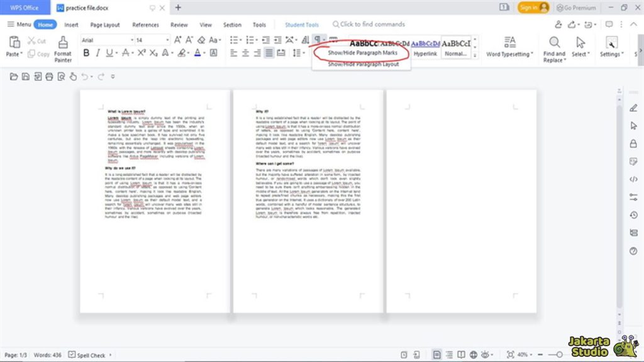Expand the Paste options arrow
This screenshot has height=362, width=644.
(22, 55)
